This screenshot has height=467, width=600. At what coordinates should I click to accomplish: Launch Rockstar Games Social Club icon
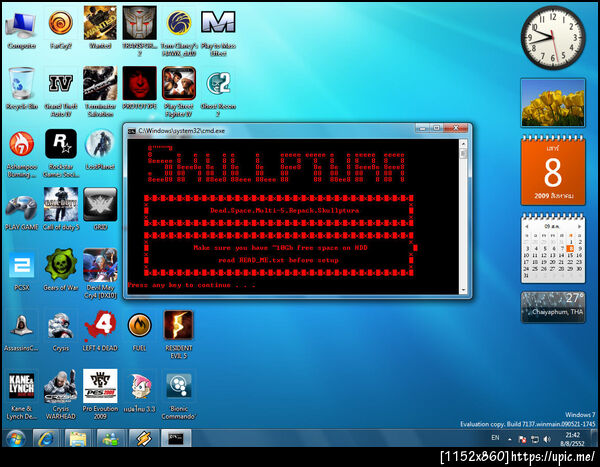[61, 154]
